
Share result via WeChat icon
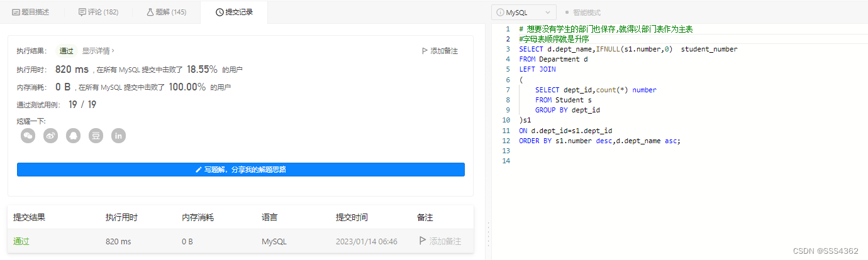coord(28,135)
